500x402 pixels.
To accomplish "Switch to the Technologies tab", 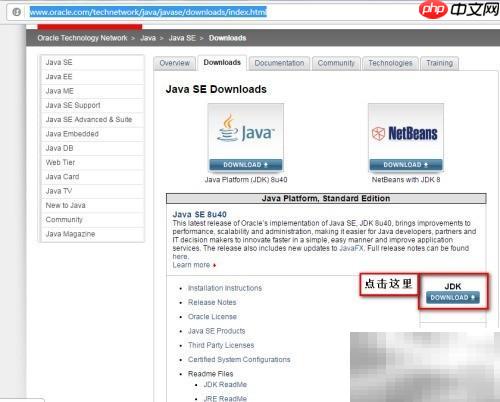I will (x=390, y=63).
